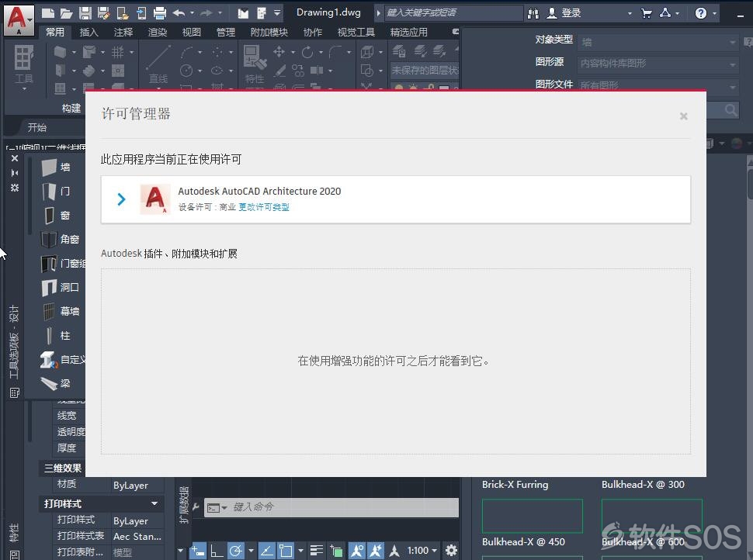Click the 更改许可类型 link
Screen dimensions: 753x560
(264, 207)
